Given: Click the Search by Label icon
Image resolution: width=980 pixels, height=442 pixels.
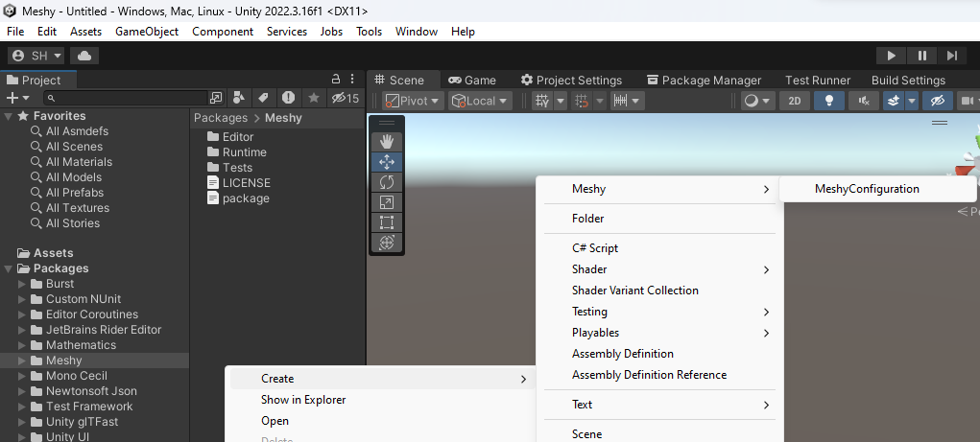Looking at the screenshot, I should (263, 98).
